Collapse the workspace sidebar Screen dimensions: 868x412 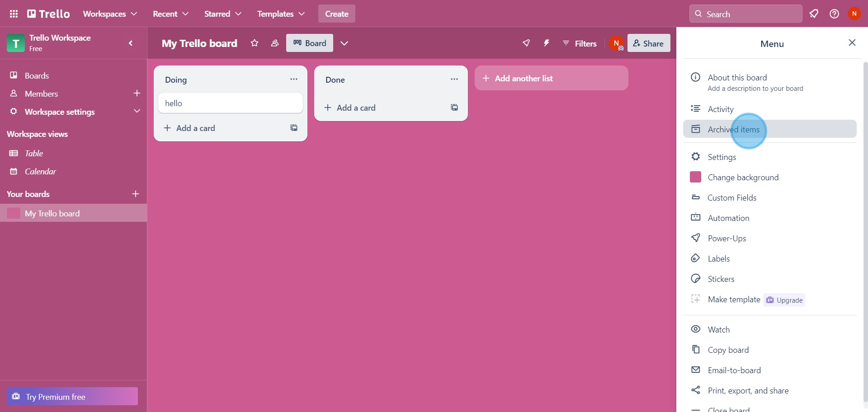(x=131, y=43)
